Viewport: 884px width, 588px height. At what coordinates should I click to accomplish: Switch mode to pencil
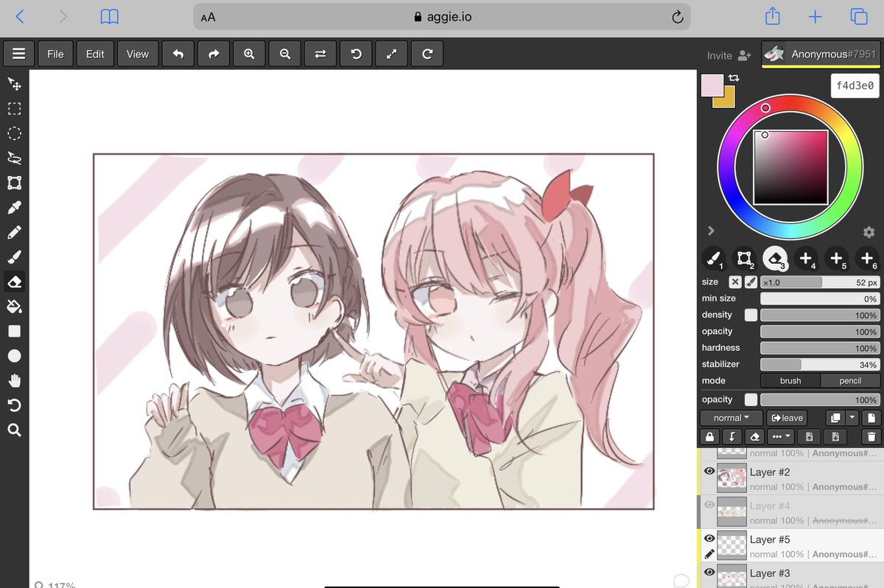(851, 381)
